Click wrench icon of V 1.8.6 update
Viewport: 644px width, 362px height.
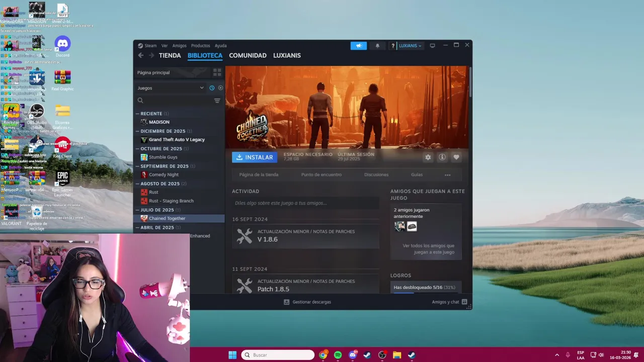[245, 236]
